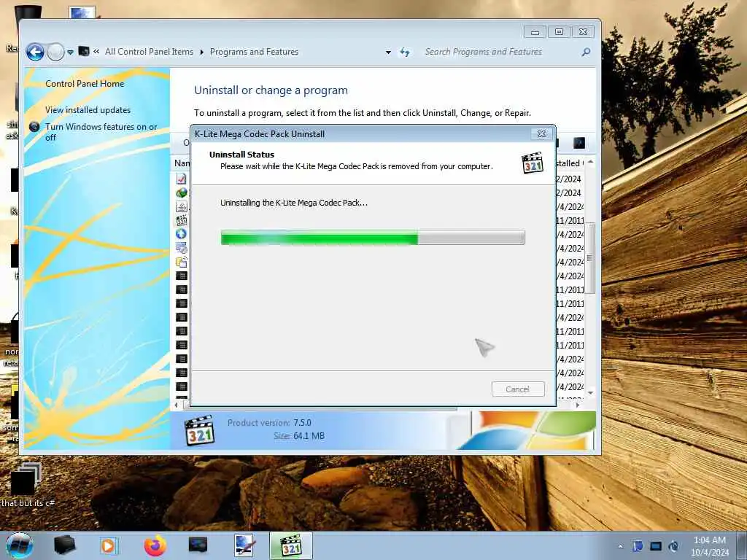Click Size 64.1 MB text
This screenshot has height=560, width=747.
pos(299,436)
